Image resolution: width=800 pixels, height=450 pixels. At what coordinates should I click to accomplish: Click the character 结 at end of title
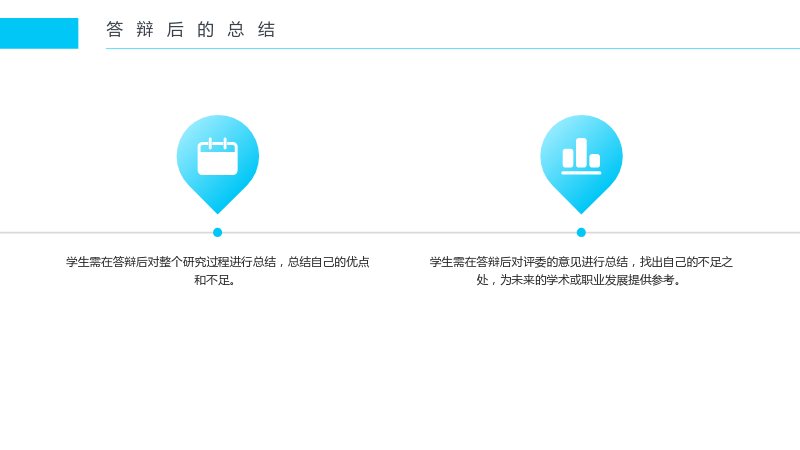click(266, 30)
